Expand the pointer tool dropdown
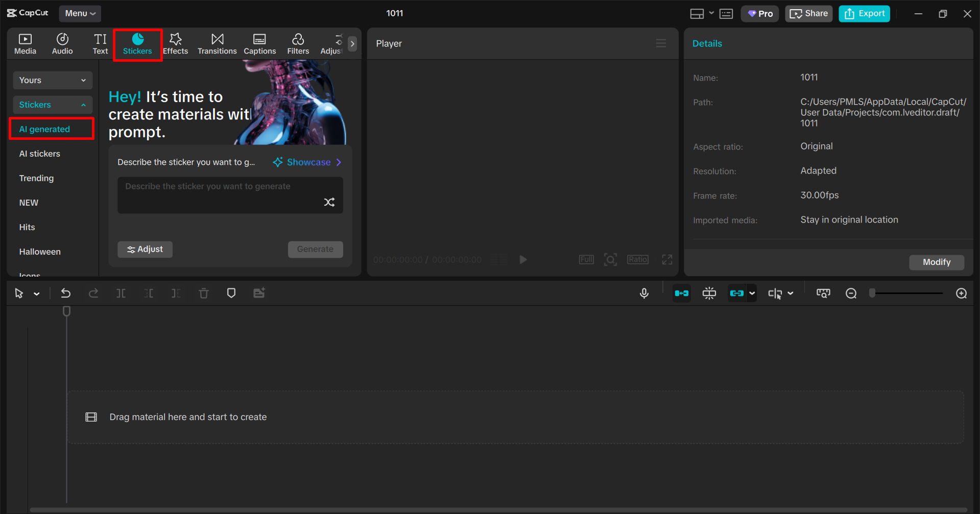Screen dimensions: 980x514 [37, 294]
